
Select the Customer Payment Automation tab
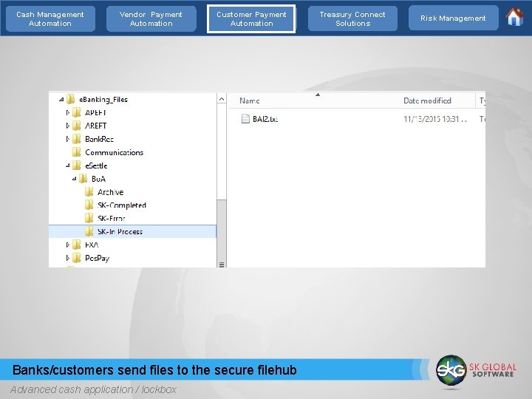click(x=251, y=19)
